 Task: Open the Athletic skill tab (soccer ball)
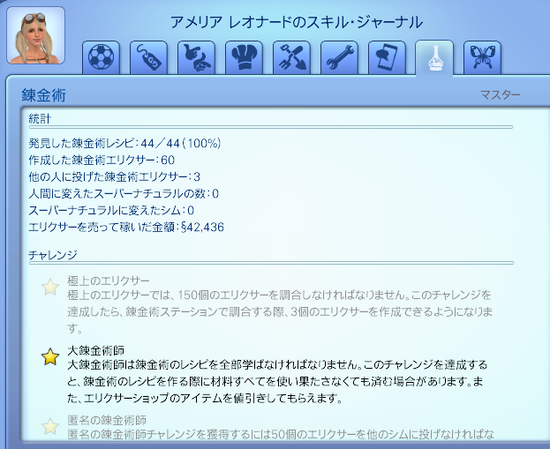click(x=101, y=58)
